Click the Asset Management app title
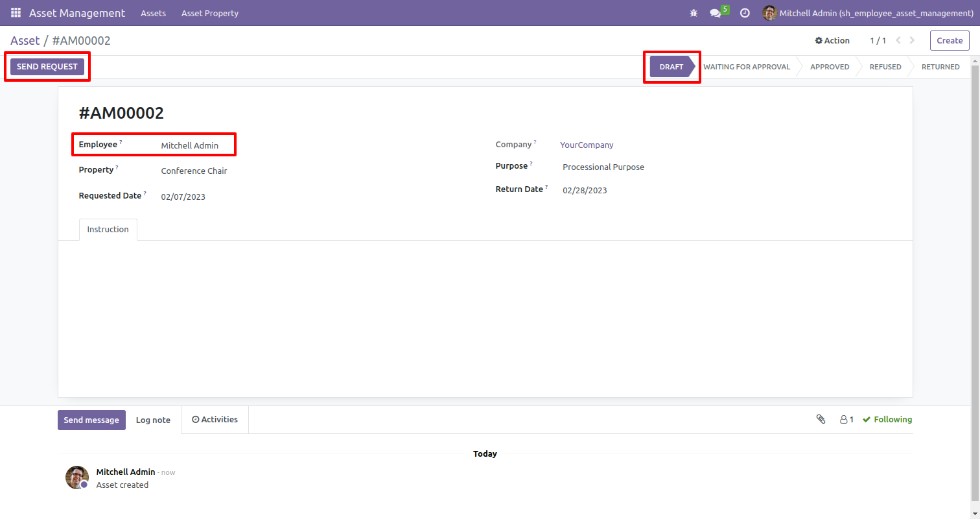 (x=77, y=13)
